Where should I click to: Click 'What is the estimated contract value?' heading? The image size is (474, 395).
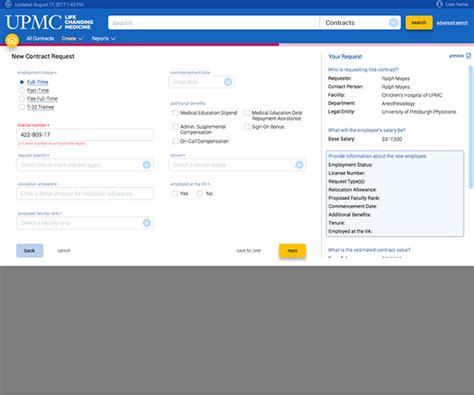(x=369, y=250)
